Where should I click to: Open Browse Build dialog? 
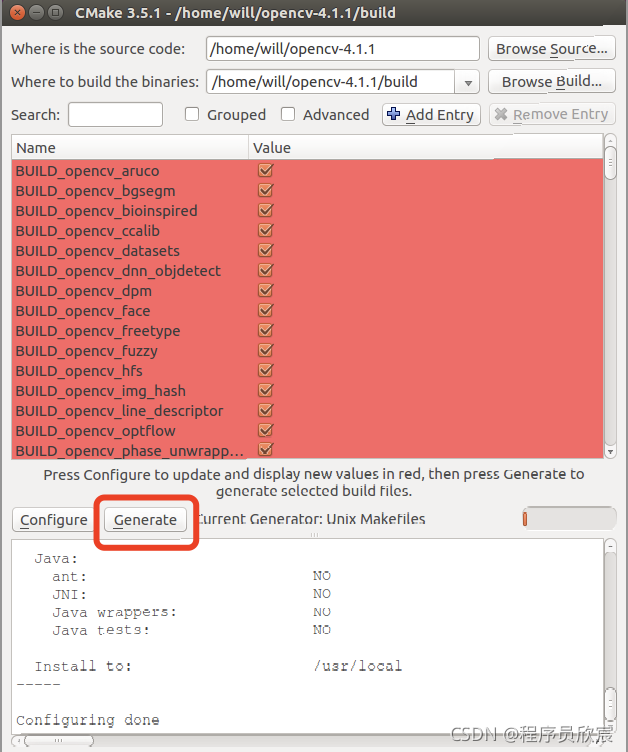[x=552, y=82]
